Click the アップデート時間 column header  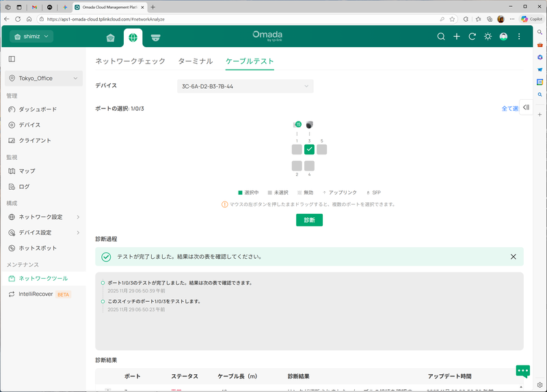449,376
